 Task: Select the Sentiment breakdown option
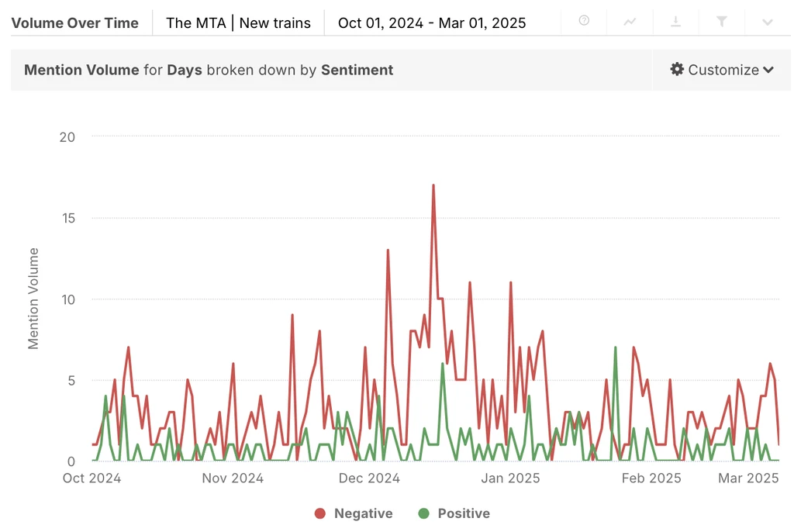[357, 70]
